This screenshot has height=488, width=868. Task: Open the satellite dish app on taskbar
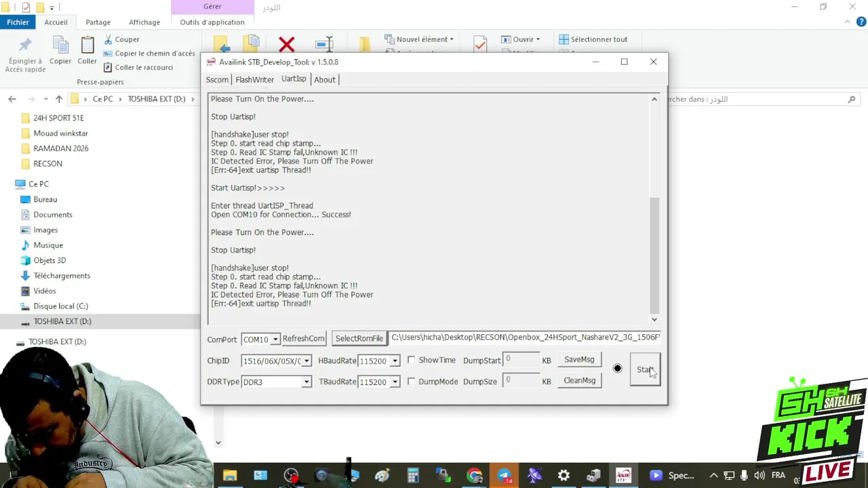pyautogui.click(x=534, y=476)
